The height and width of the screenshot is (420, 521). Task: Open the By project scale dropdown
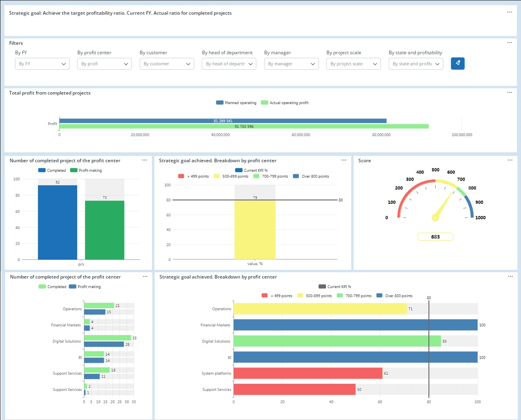(353, 64)
